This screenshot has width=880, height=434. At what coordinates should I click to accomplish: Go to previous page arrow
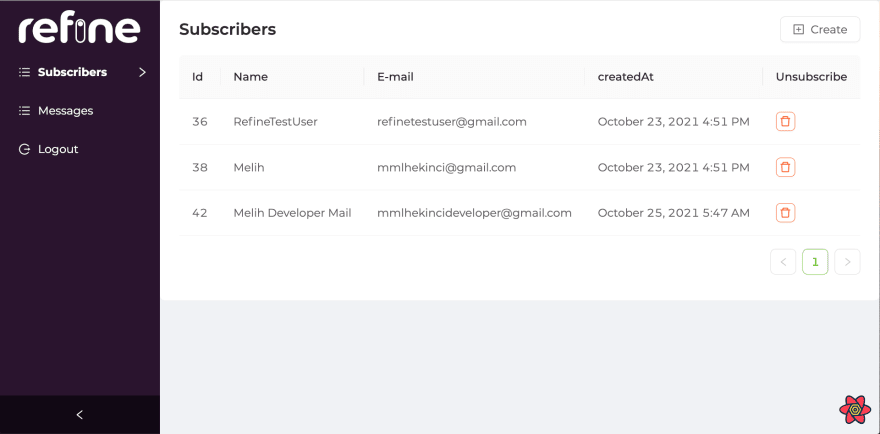(x=783, y=262)
